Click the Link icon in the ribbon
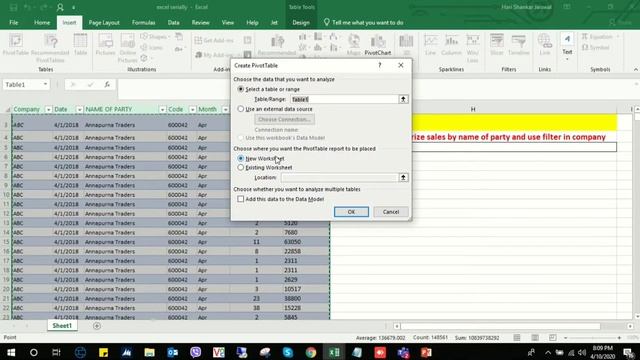640x360 pixels. click(544, 45)
